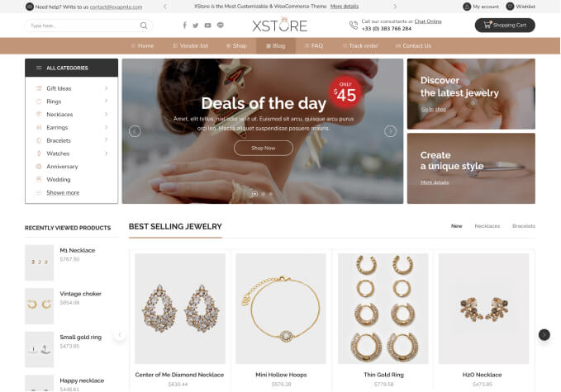561x392 pixels.
Task: Switch to the Necklaces product tab
Action: [x=487, y=226]
